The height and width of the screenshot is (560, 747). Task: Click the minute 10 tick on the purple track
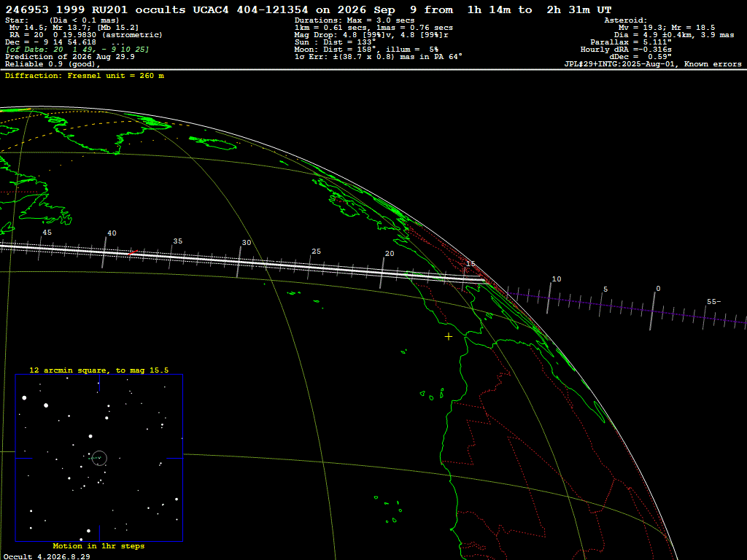[x=549, y=298]
